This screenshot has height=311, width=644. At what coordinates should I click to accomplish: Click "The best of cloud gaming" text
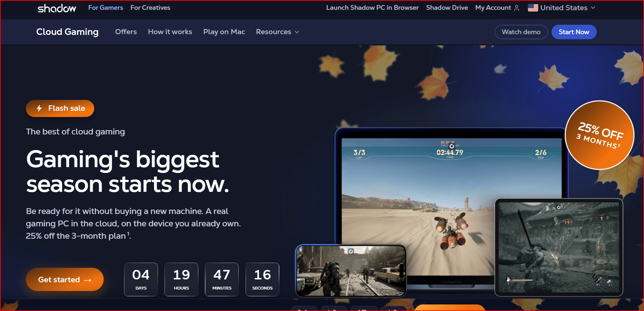click(x=75, y=132)
